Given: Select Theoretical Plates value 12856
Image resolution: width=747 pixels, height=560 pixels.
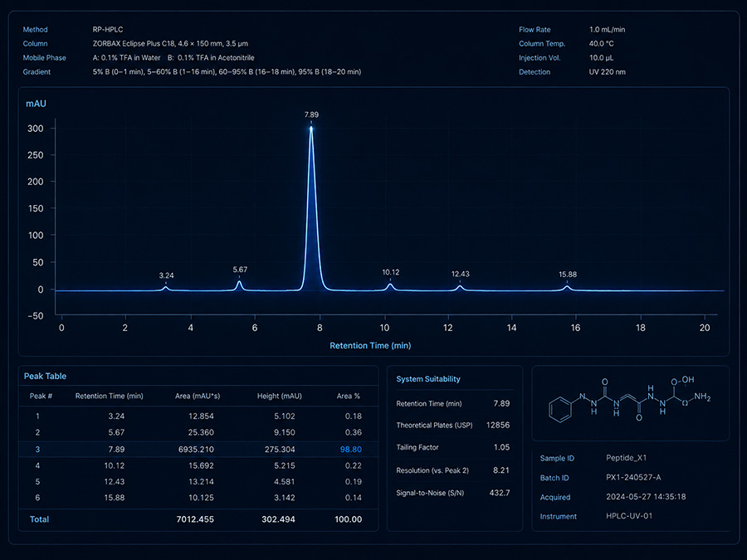Looking at the screenshot, I should pyautogui.click(x=498, y=426).
